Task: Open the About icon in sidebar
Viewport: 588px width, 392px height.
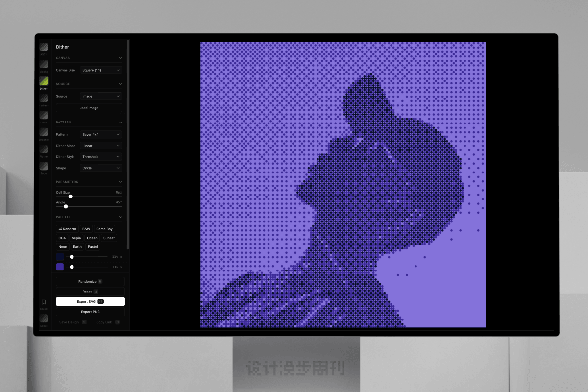Action: 44,318
